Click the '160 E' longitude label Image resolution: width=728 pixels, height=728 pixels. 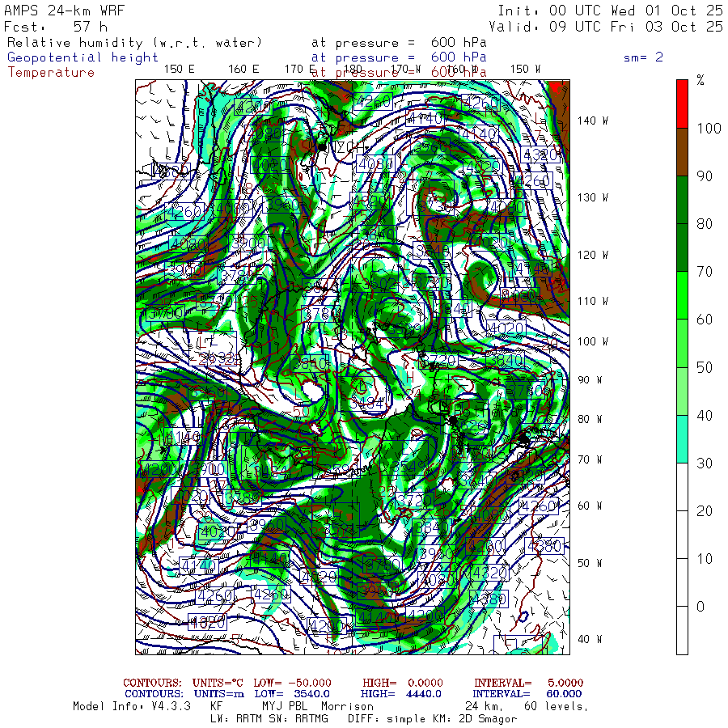tap(243, 69)
